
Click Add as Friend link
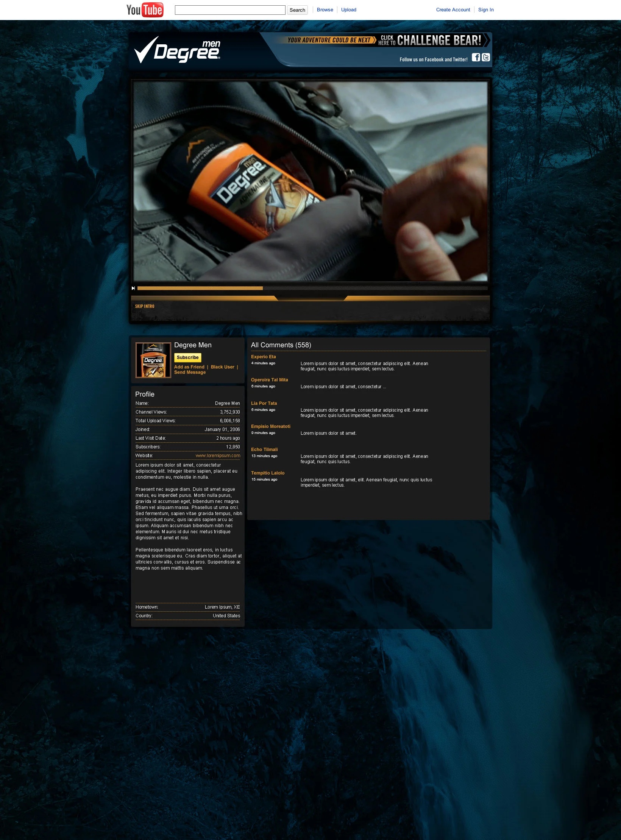point(189,367)
